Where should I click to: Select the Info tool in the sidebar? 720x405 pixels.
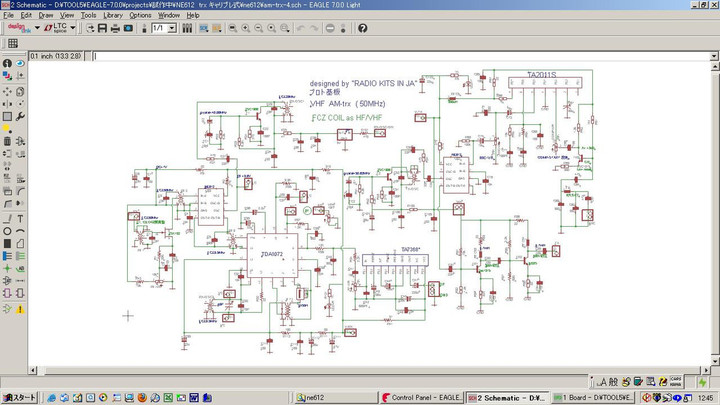tap(7, 64)
